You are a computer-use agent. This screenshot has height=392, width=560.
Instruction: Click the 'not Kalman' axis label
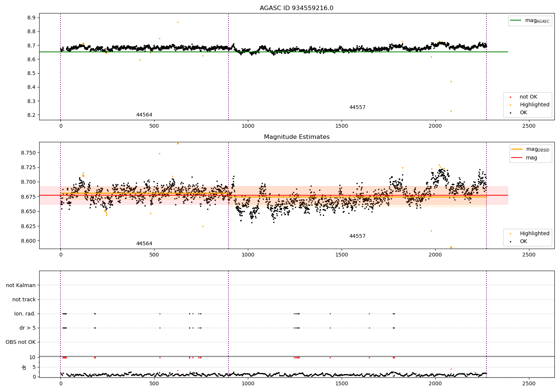(21, 286)
